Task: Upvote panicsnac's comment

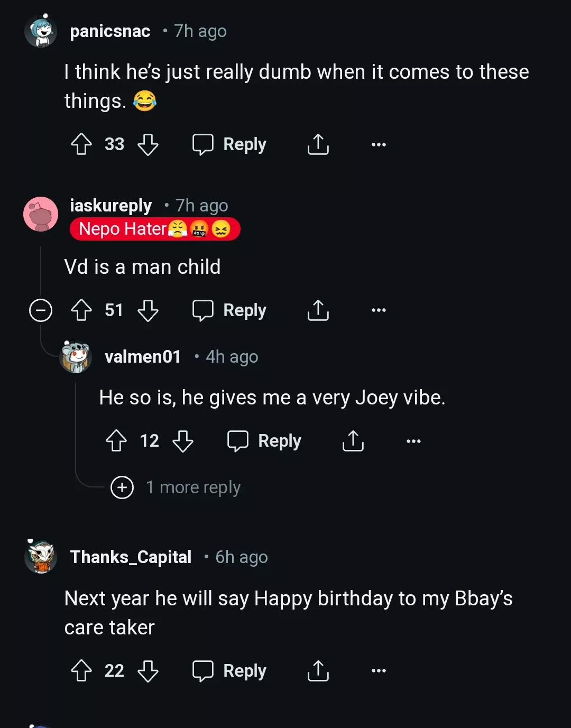Action: 81,144
